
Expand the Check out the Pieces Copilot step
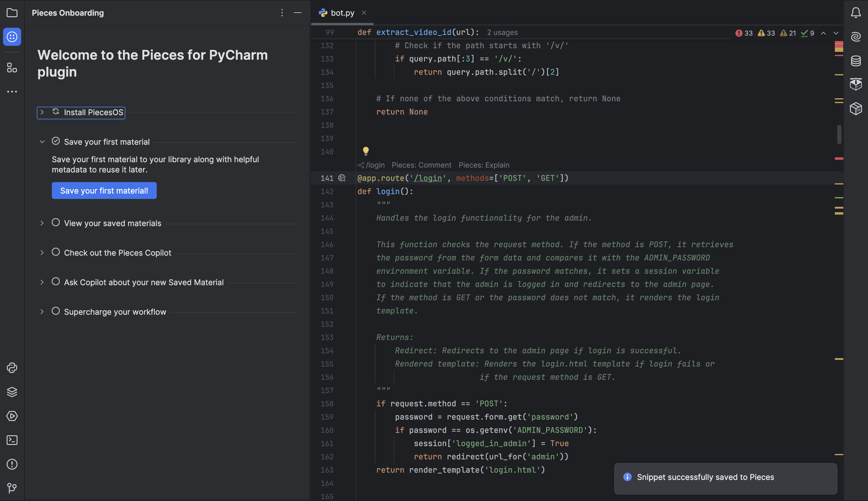coord(42,253)
